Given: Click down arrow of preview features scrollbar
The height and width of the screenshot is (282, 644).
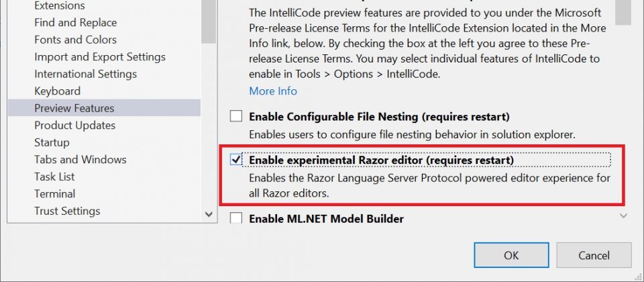Looking at the screenshot, I should click(x=623, y=216).
